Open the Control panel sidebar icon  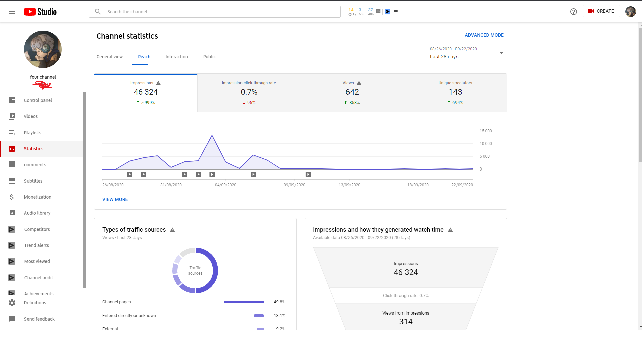12,100
